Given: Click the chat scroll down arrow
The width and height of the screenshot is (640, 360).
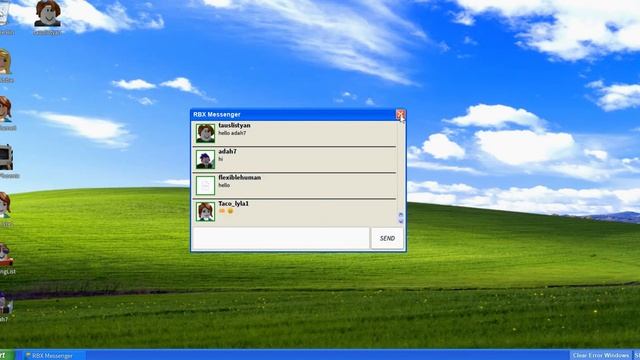Looking at the screenshot, I should pyautogui.click(x=401, y=221).
